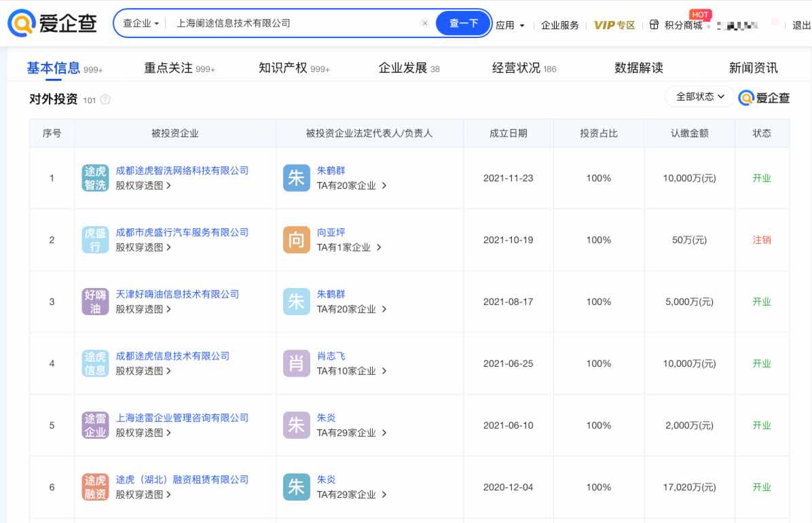The height and width of the screenshot is (523, 812).
Task: Click the 认缴金额 column header
Action: pyautogui.click(x=689, y=133)
